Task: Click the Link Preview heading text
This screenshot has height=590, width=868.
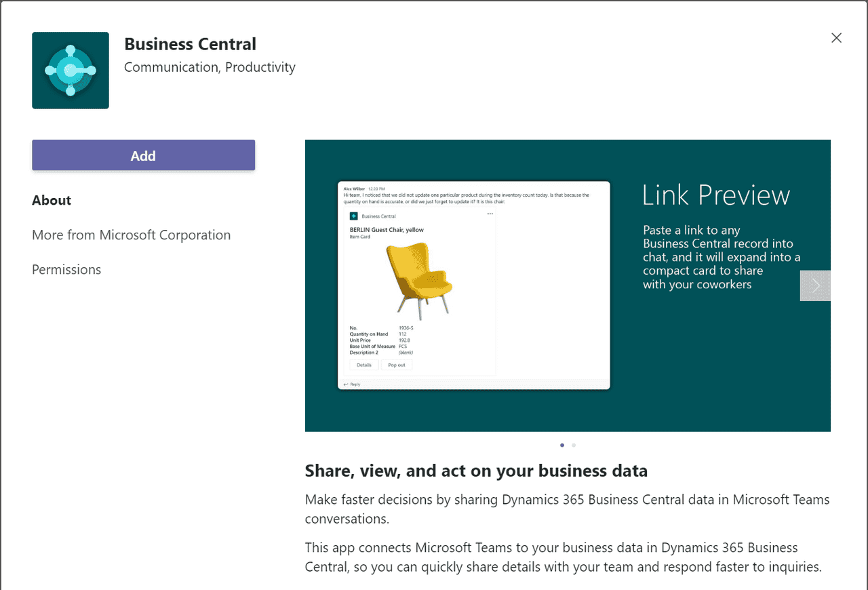Action: 716,196
